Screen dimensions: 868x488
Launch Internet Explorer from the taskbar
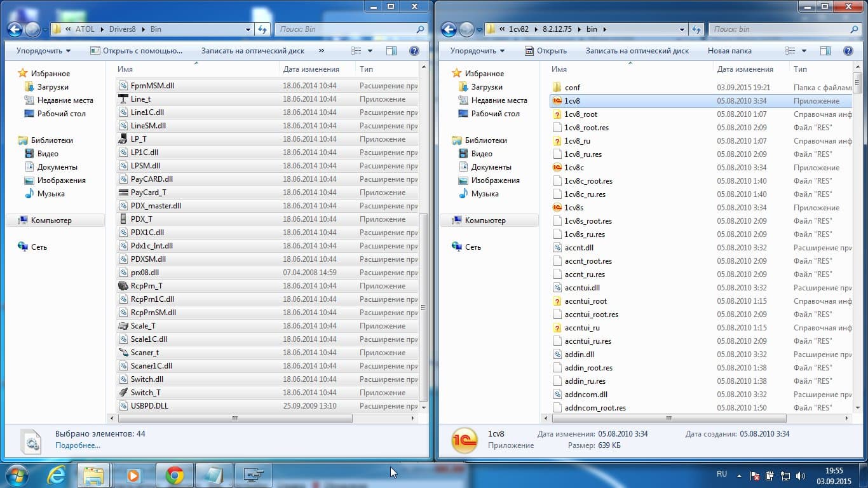click(57, 475)
